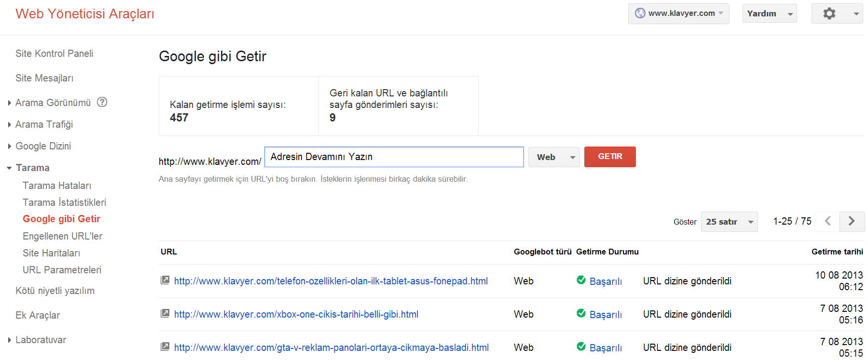Click preview icon for asus-fonepad URL row
Viewport: 868px width, 361px height.
[x=165, y=280]
